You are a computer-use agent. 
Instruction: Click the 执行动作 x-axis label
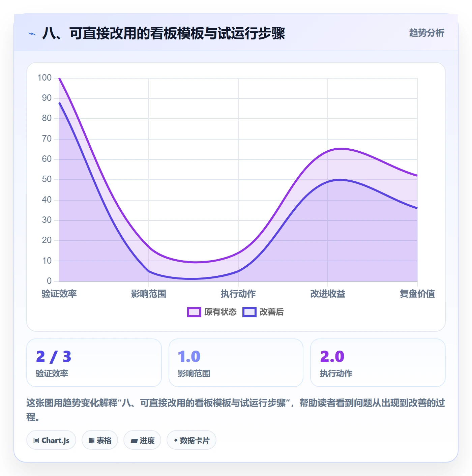(x=238, y=294)
